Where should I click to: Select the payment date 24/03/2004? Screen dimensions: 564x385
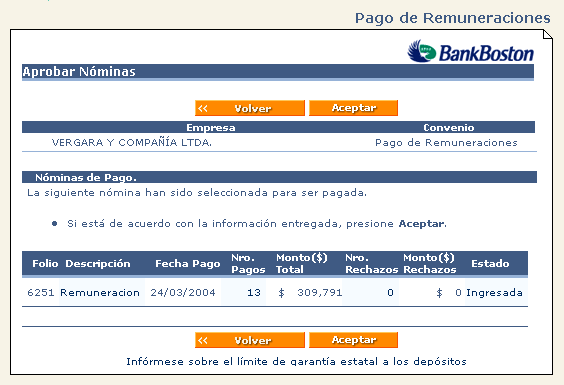(x=183, y=293)
